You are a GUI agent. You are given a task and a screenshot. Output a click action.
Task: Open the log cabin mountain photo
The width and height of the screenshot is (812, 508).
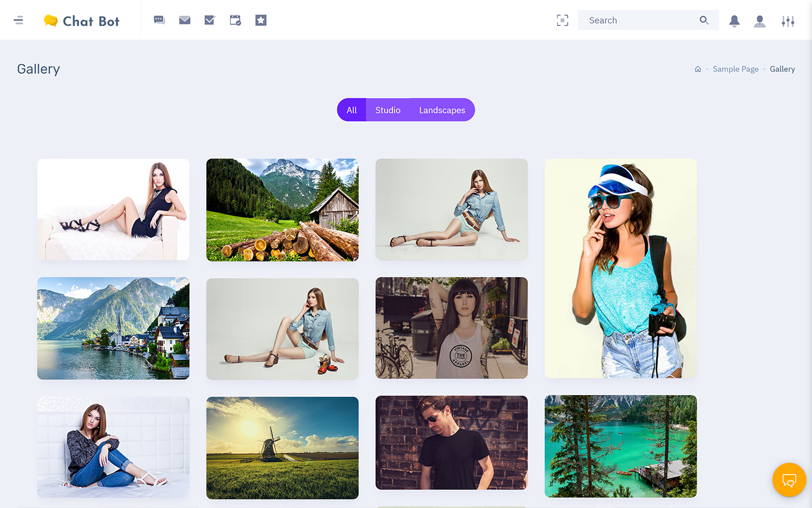(283, 210)
